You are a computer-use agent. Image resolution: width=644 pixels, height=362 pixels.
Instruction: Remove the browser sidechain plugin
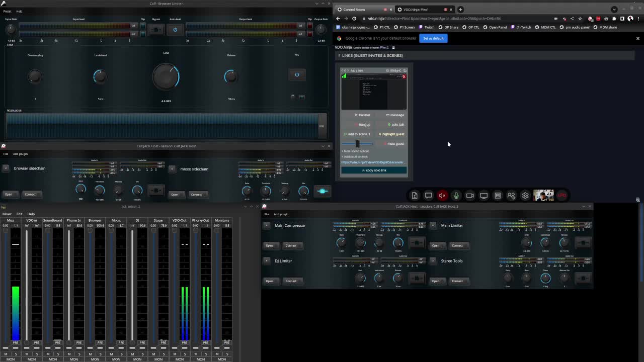point(6,168)
